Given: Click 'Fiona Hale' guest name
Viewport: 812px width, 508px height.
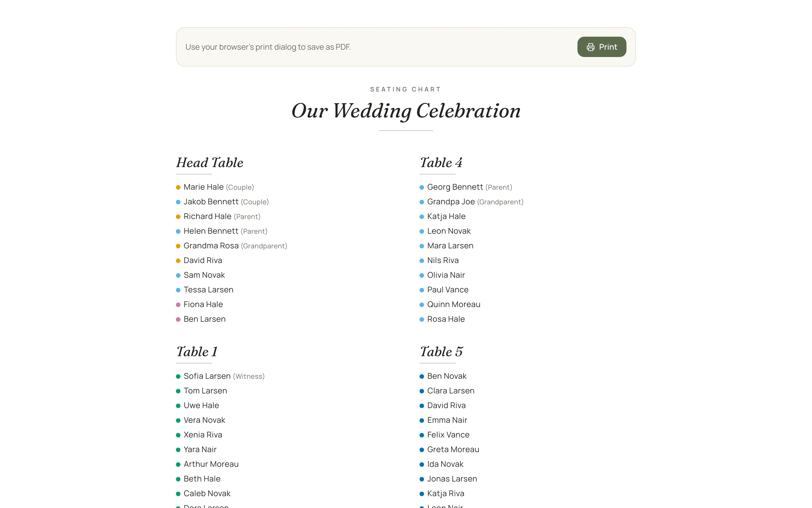Looking at the screenshot, I should point(203,305).
